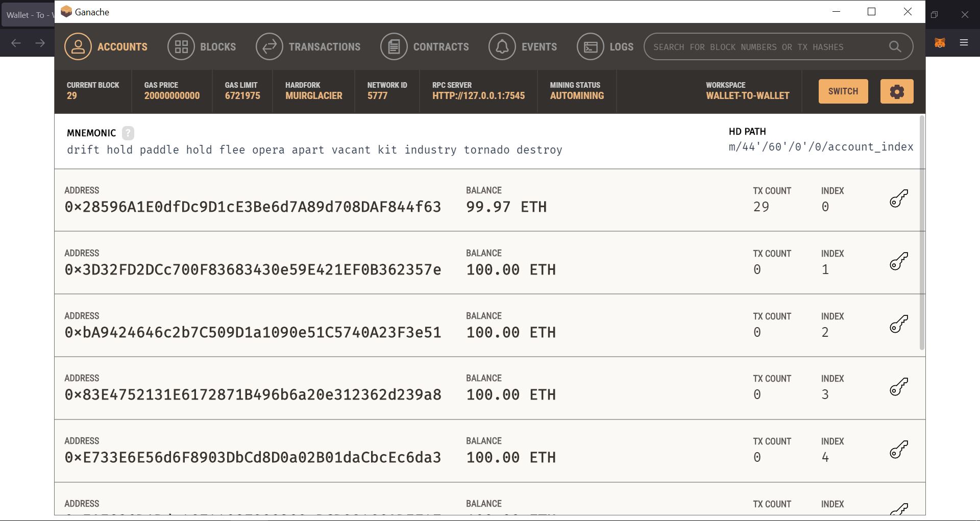This screenshot has height=521, width=980.
Task: Click the current block value 29
Action: point(72,95)
